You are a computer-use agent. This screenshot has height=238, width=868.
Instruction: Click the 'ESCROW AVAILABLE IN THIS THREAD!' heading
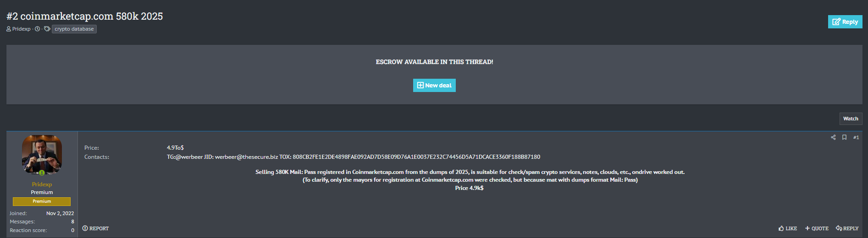(434, 62)
